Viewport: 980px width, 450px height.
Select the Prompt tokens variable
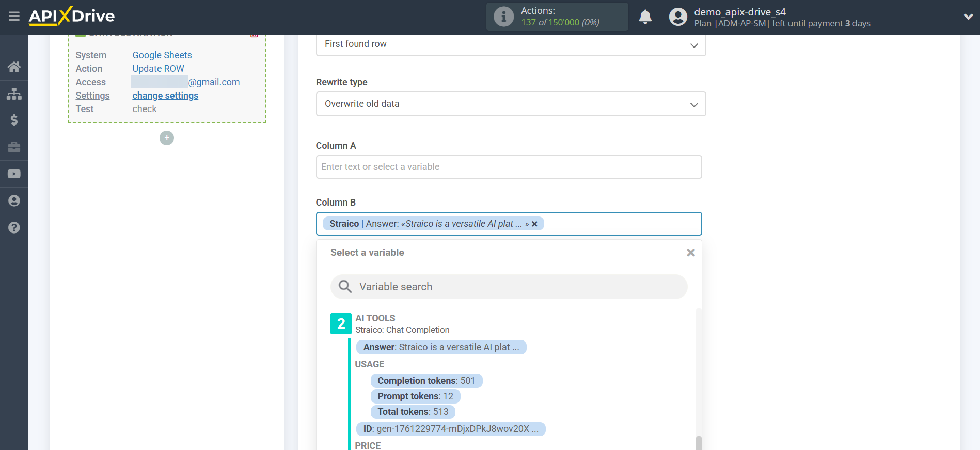click(x=415, y=396)
